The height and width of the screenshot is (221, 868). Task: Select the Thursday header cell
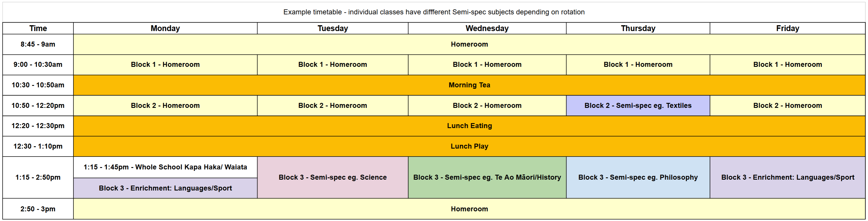point(638,28)
